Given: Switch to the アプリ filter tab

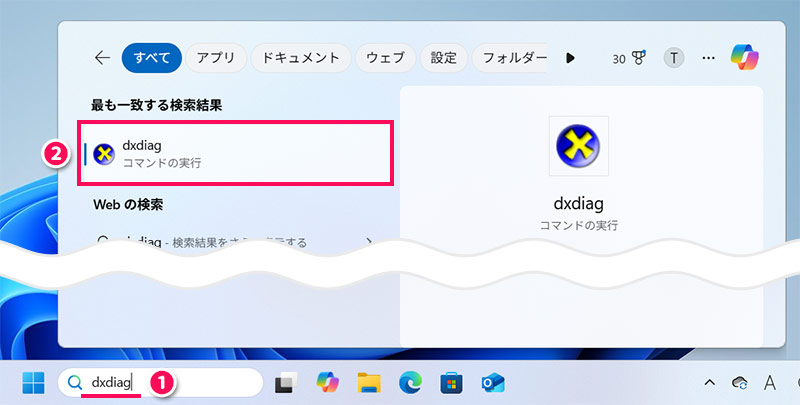Looking at the screenshot, I should 216,58.
